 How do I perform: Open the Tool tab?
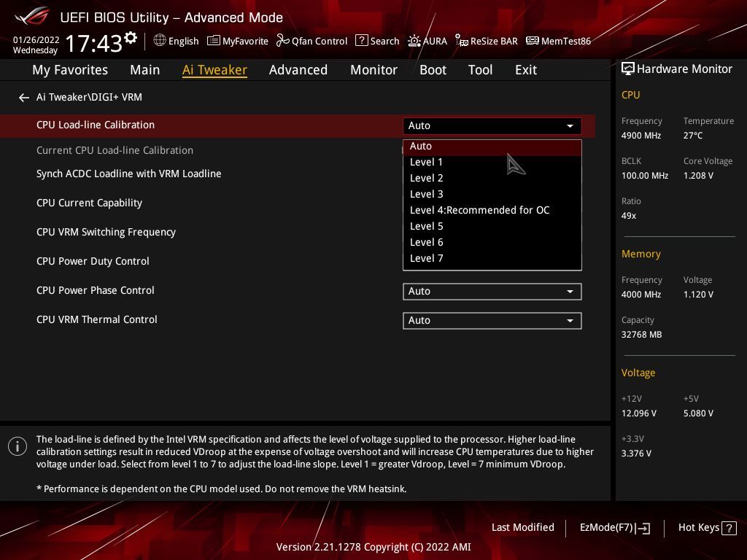(x=480, y=70)
